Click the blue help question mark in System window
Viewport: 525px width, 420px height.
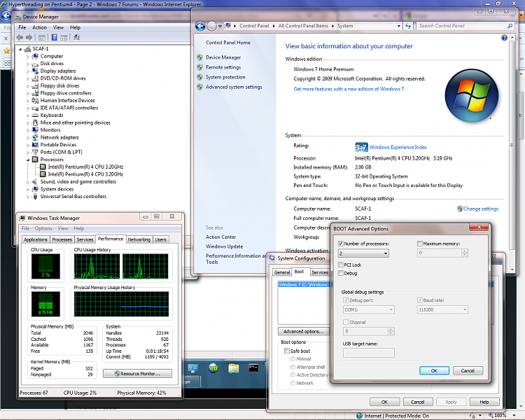tap(504, 38)
